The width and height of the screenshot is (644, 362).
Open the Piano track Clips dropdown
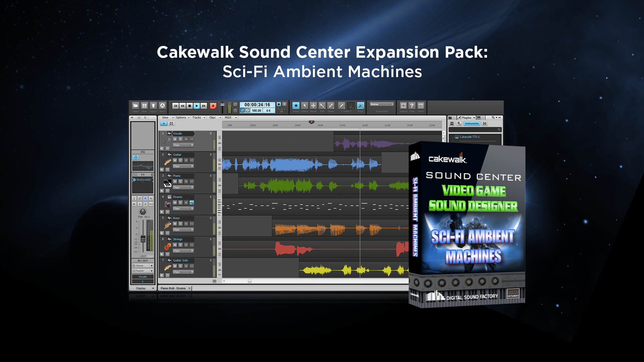[183, 187]
